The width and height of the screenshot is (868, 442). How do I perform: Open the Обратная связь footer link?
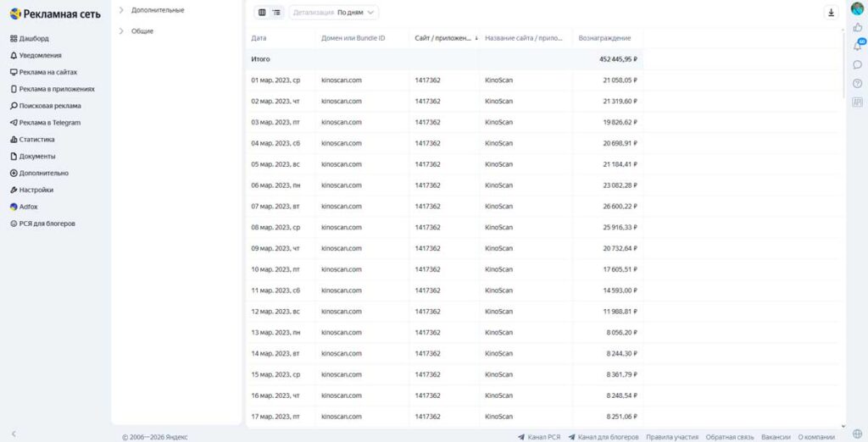point(730,437)
